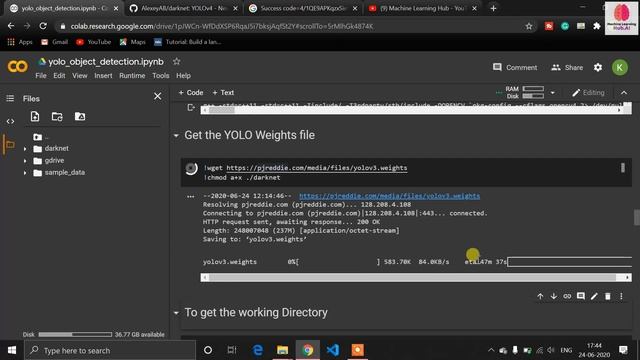Click the Share button

(567, 67)
